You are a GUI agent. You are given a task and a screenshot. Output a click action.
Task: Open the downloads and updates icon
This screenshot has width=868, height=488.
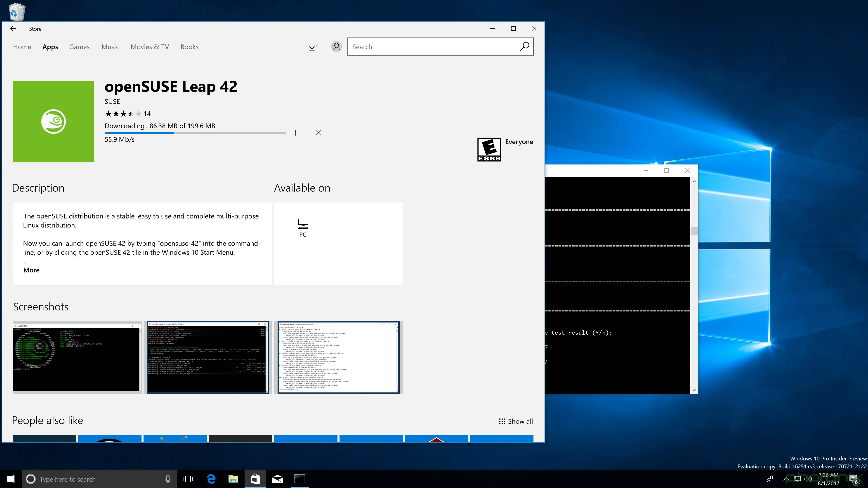314,47
